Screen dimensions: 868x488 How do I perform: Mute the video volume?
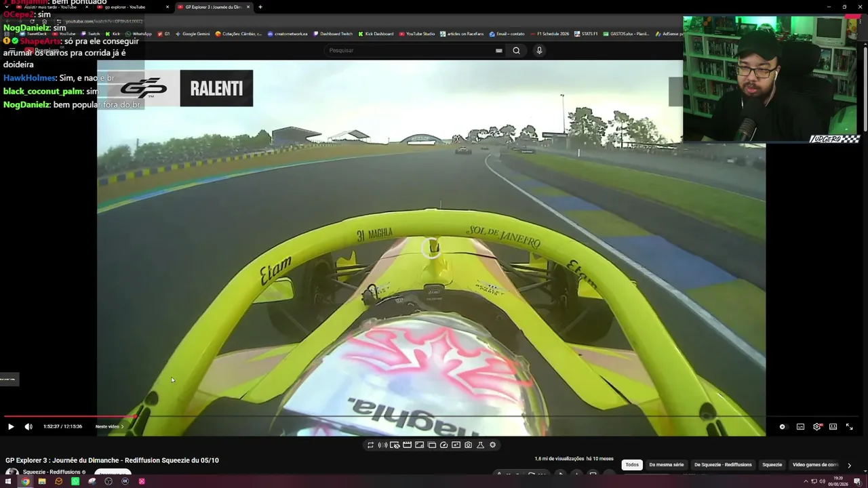(x=28, y=427)
